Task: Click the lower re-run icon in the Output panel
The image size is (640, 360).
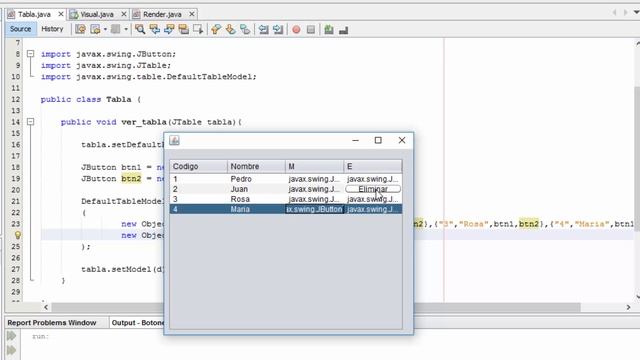Action: tap(11, 350)
